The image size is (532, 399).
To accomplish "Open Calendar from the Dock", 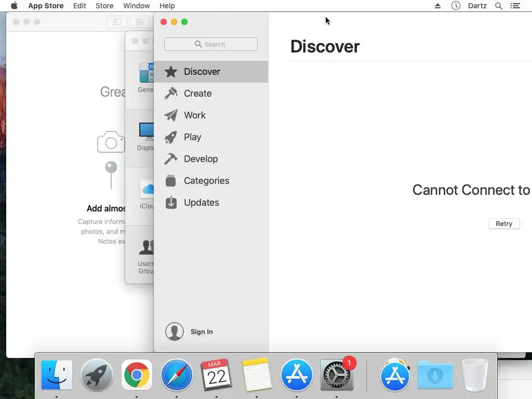I will pyautogui.click(x=217, y=375).
